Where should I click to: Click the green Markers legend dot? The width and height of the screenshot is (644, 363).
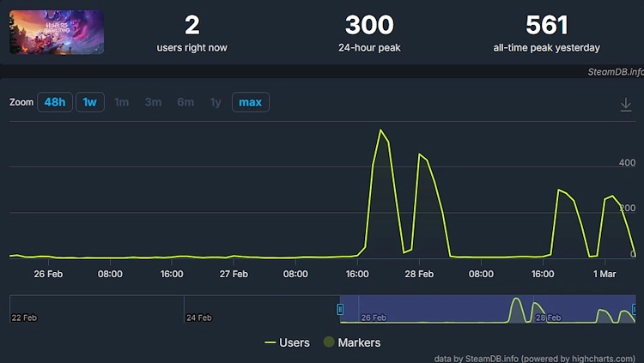328,342
